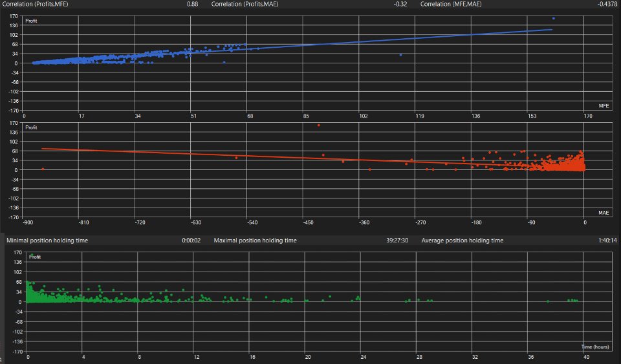Click the Profit label in the red MAE chart
621x364 pixels.
pyautogui.click(x=31, y=127)
